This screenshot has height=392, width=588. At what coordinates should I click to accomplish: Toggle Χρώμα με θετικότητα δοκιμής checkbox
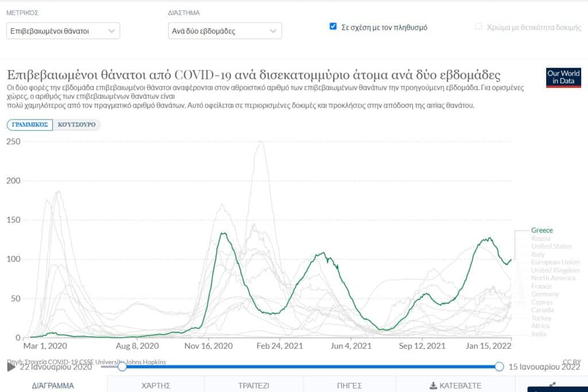[478, 26]
